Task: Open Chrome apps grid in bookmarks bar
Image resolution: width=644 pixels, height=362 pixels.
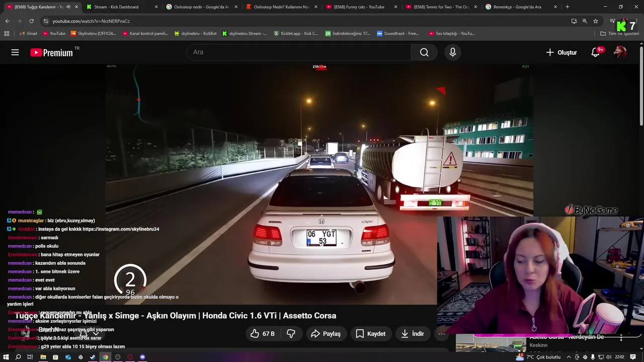Action: tap(7, 33)
